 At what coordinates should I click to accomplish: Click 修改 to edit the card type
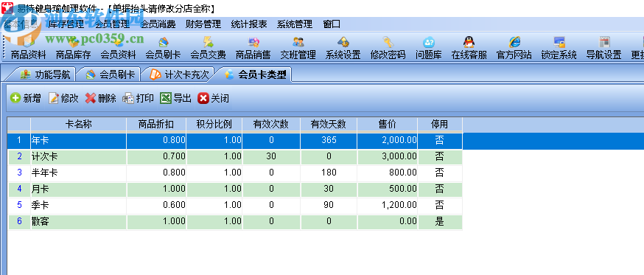(x=63, y=98)
